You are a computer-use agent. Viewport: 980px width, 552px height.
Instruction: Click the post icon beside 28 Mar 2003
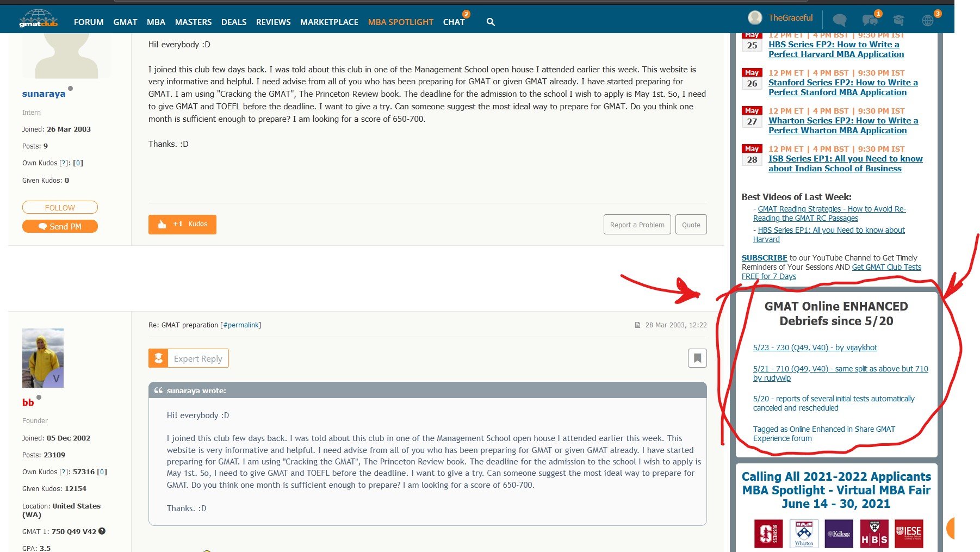tap(637, 325)
